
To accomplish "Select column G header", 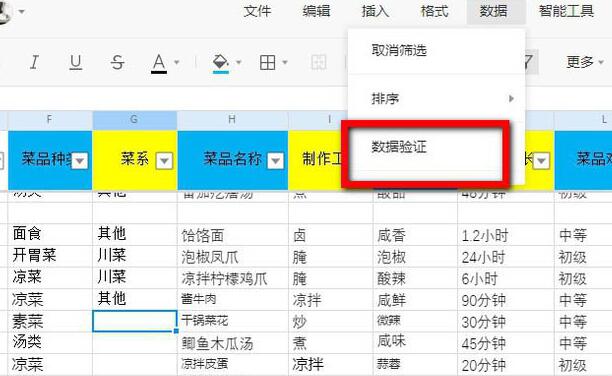I will pyautogui.click(x=134, y=120).
